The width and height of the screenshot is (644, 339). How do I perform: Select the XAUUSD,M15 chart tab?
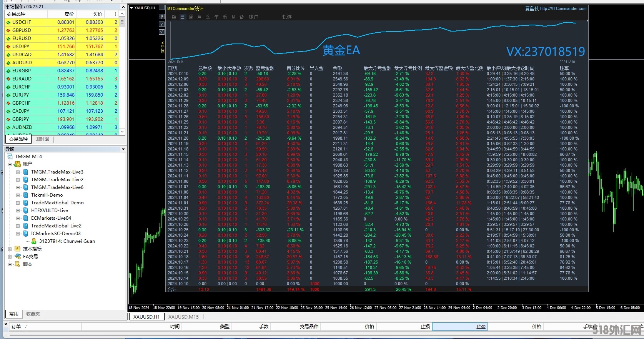(183, 317)
